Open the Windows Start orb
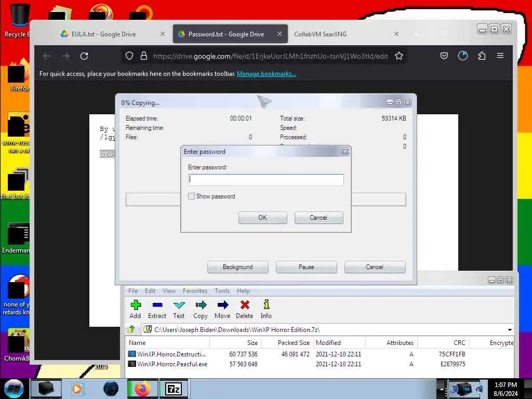The image size is (532, 399). tap(14, 389)
